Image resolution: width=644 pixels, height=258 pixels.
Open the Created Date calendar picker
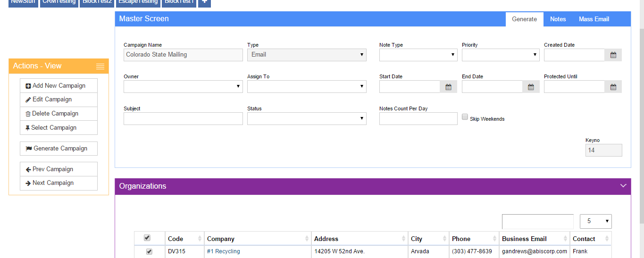613,55
